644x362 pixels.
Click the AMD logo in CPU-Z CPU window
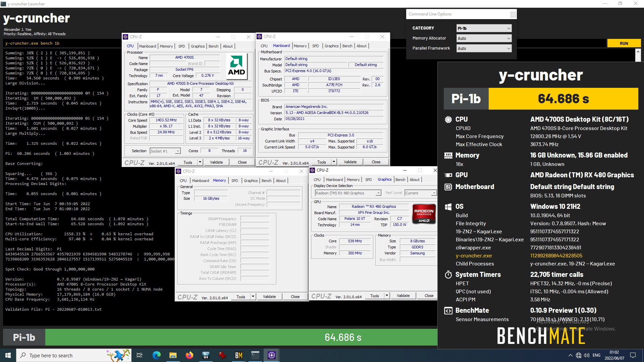[236, 66]
